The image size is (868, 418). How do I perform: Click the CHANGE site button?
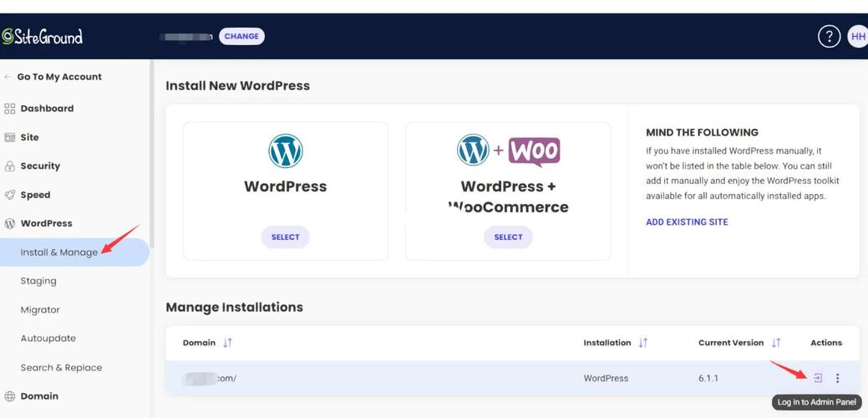pos(241,37)
